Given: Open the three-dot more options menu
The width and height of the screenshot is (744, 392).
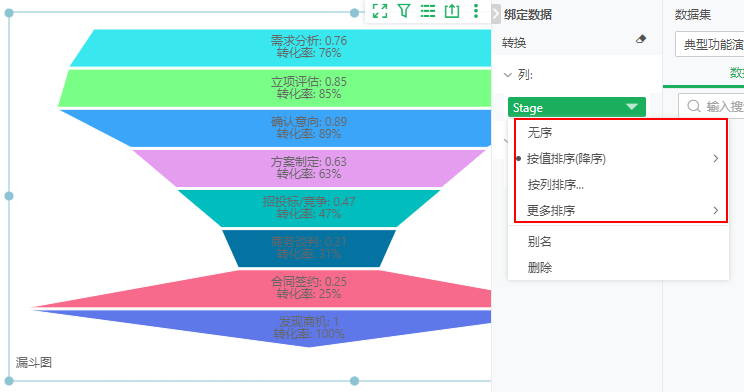Looking at the screenshot, I should tap(476, 11).
